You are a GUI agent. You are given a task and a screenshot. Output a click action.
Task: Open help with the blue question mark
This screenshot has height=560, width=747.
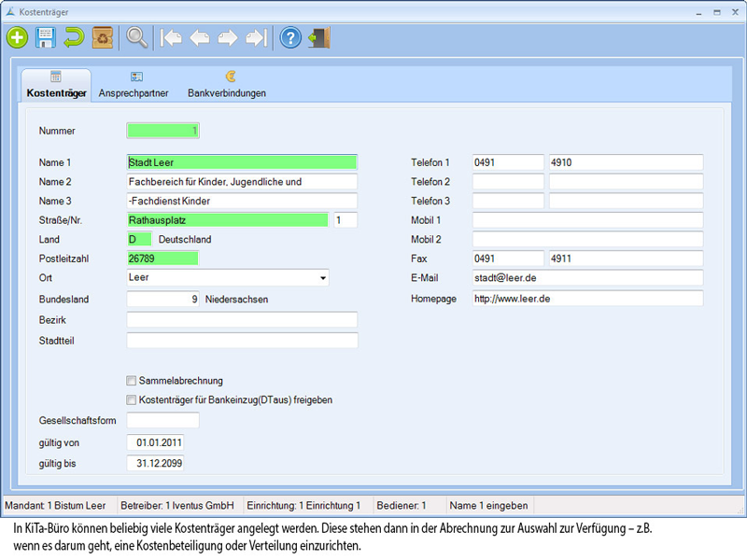tap(290, 37)
